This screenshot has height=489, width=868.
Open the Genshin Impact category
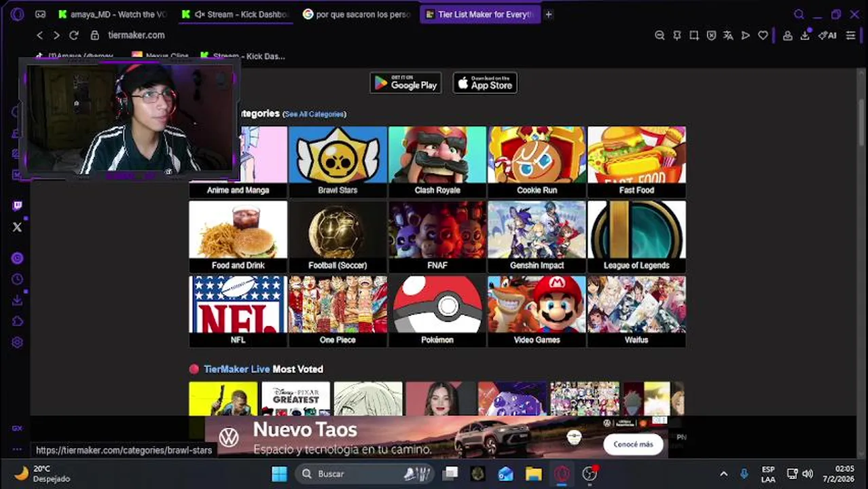537,236
